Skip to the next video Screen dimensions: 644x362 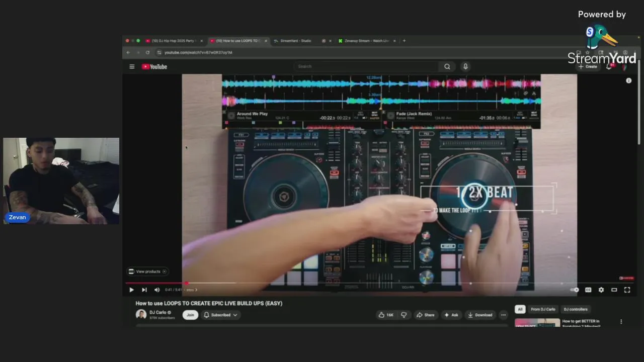coord(144,290)
